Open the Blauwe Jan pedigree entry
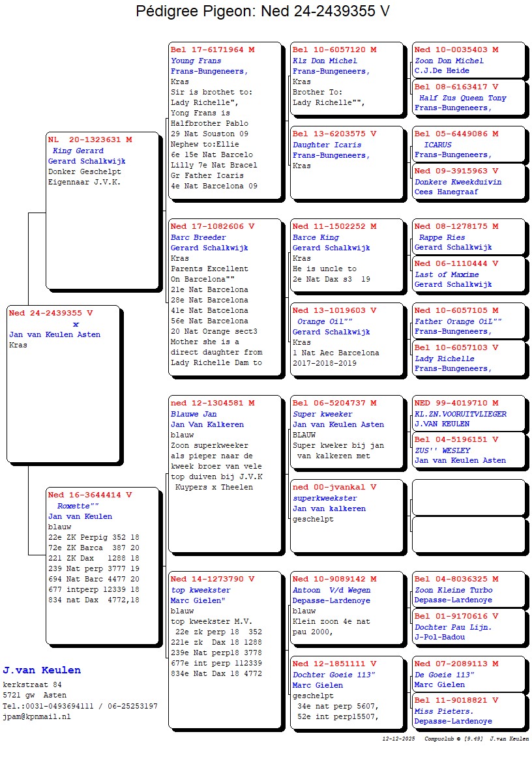 [x=224, y=473]
